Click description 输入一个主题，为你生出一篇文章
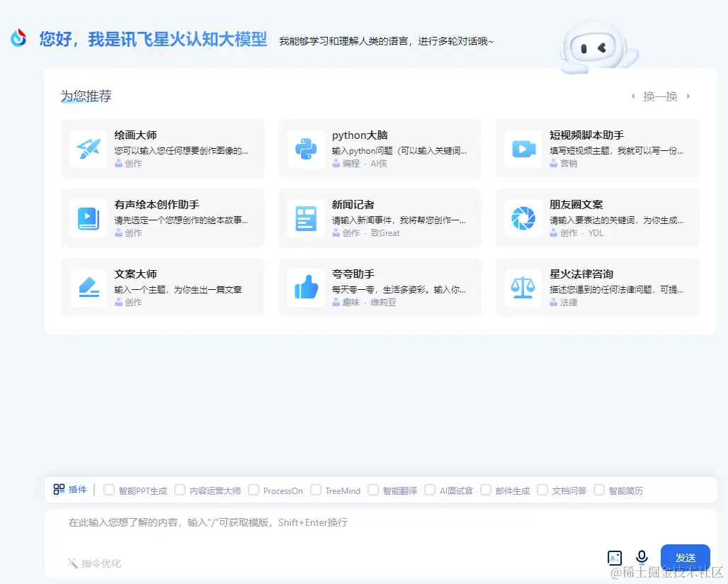 click(x=178, y=289)
